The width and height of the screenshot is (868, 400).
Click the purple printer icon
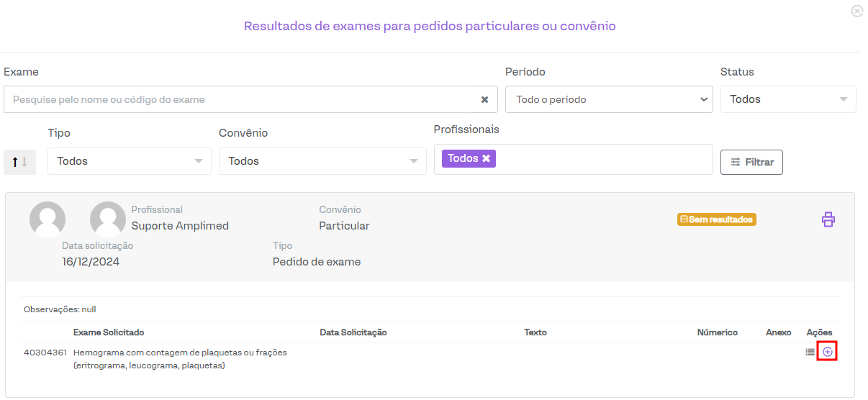tap(828, 219)
